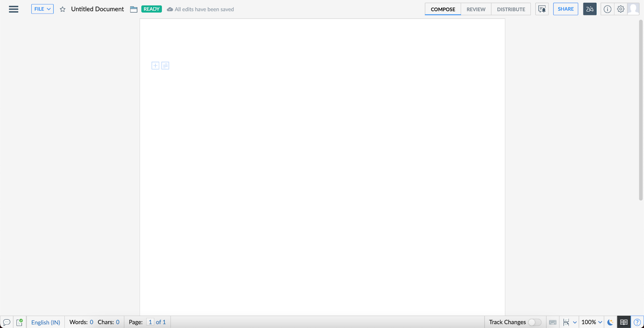Open the settings gear
Viewport: 644px width, 328px height.
pos(621,9)
